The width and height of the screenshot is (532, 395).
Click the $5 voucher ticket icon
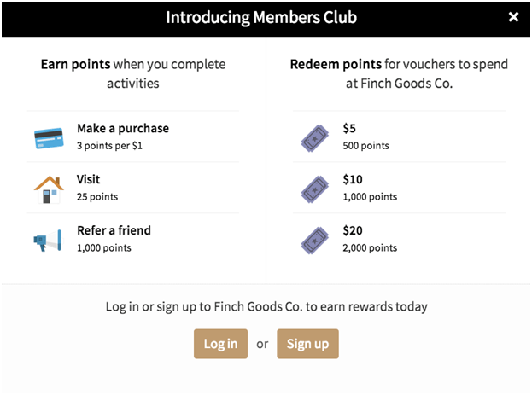(314, 137)
